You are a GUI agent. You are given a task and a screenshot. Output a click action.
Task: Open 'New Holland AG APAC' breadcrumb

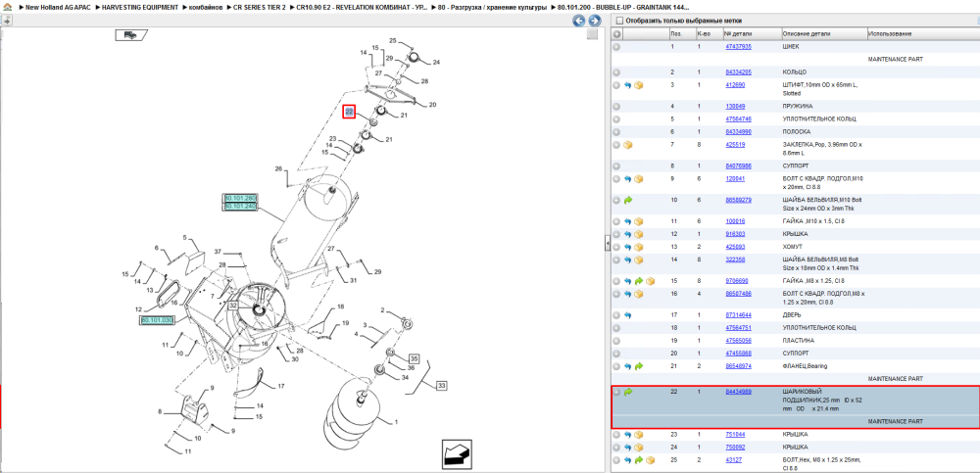(58, 7)
